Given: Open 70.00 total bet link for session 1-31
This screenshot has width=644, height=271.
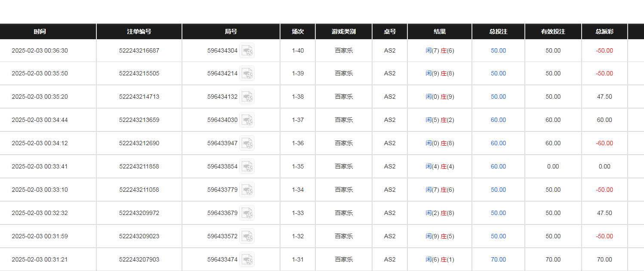Looking at the screenshot, I should [498, 260].
